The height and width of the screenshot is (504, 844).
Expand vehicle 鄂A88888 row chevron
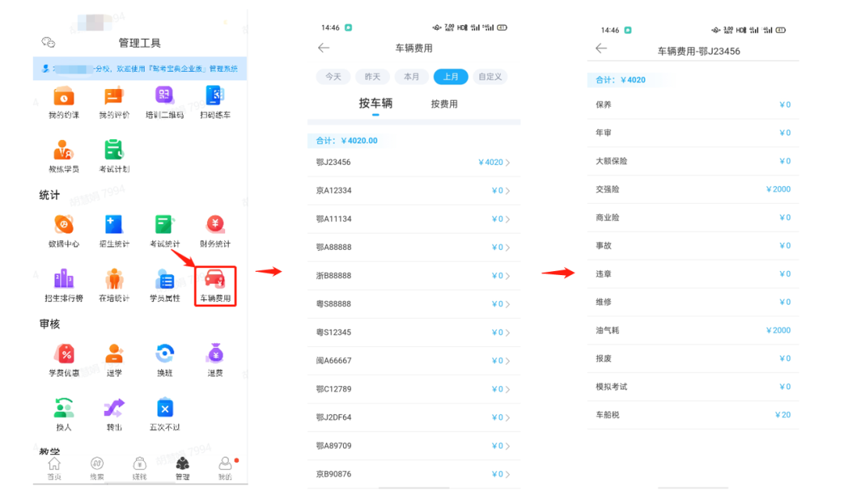coord(508,248)
